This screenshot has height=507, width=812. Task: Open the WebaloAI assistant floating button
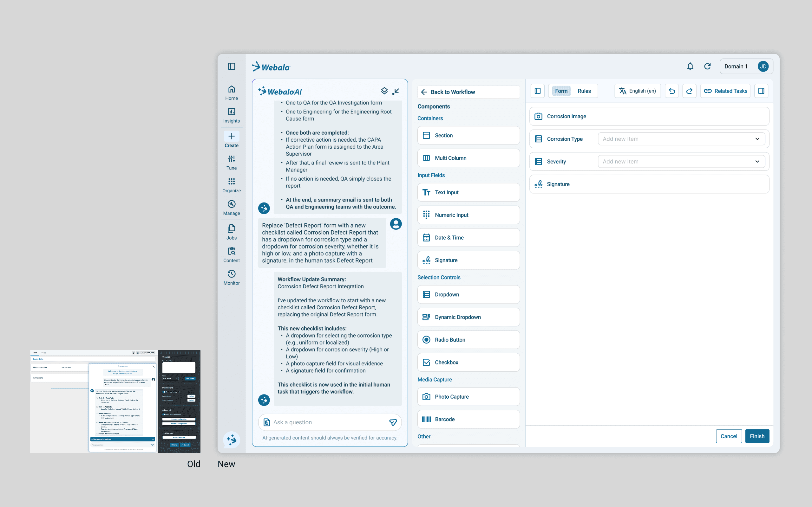[x=232, y=440]
